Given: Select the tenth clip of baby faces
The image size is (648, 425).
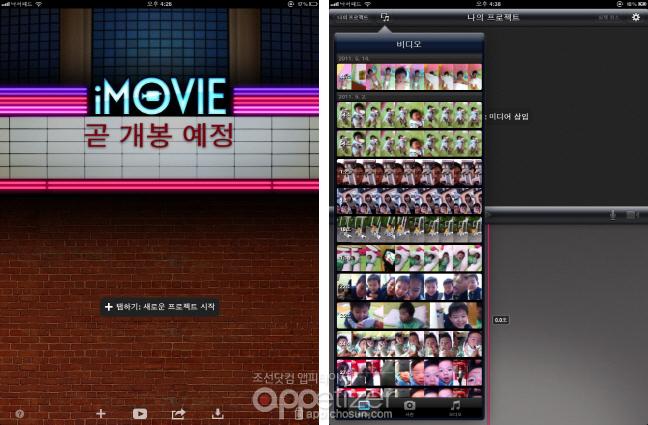Looking at the screenshot, I should 409,344.
